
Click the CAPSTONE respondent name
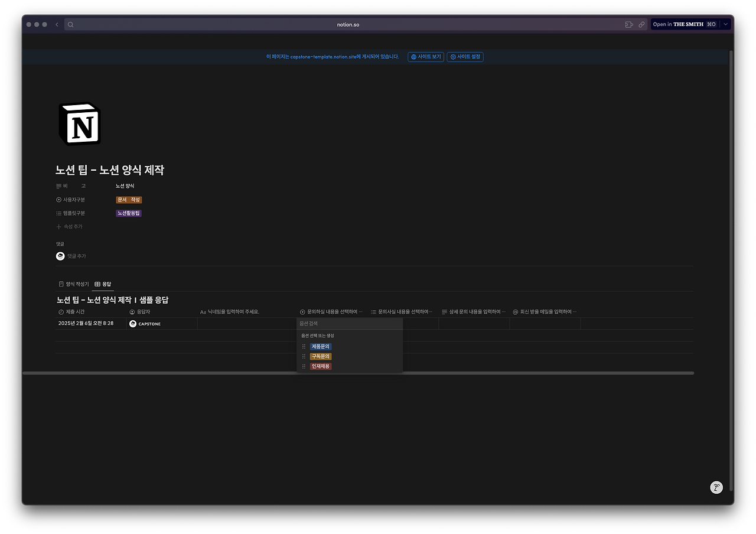coord(149,324)
